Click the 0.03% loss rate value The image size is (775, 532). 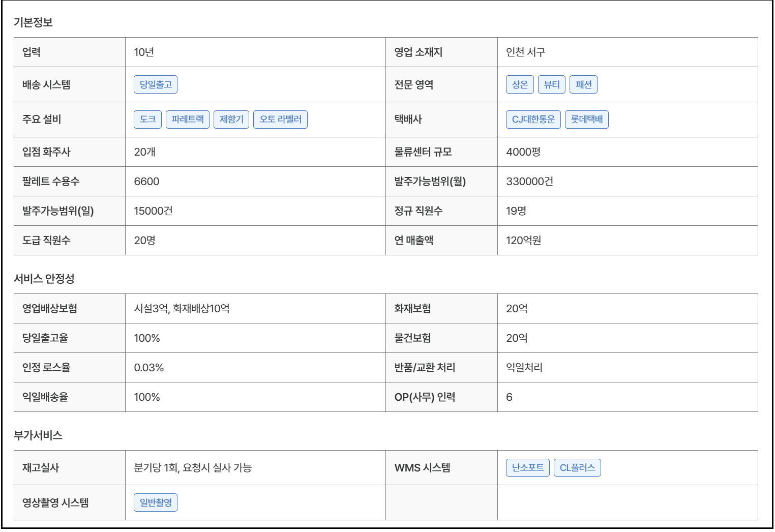[148, 368]
